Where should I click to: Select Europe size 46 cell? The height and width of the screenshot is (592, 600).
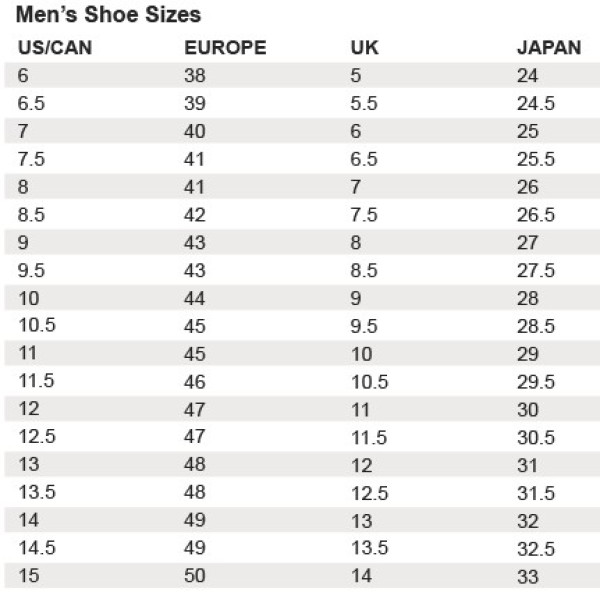click(x=195, y=382)
